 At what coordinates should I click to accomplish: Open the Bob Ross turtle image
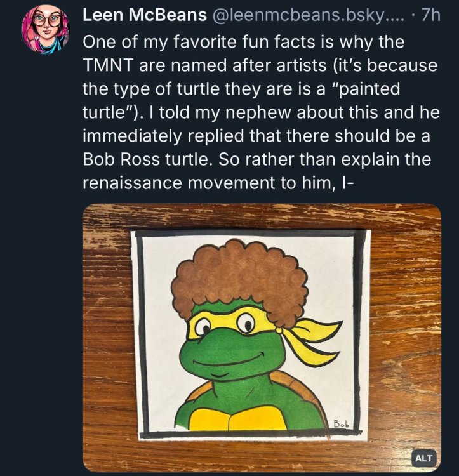point(262,338)
